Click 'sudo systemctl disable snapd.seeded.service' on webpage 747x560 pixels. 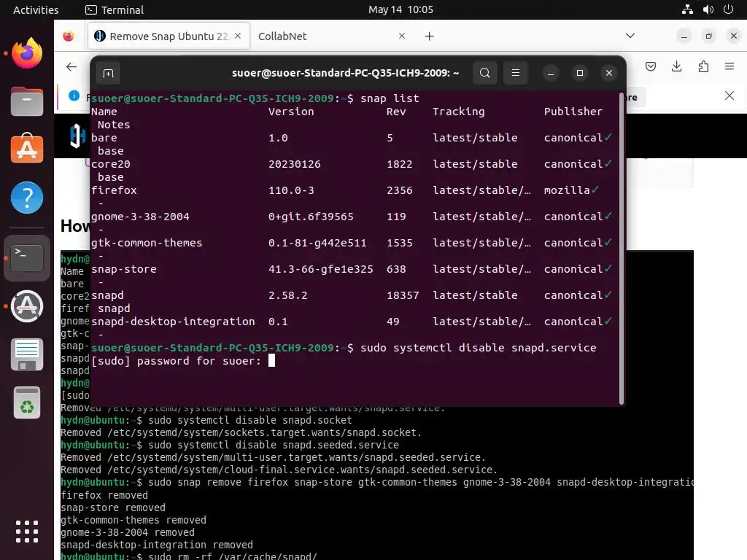point(274,445)
